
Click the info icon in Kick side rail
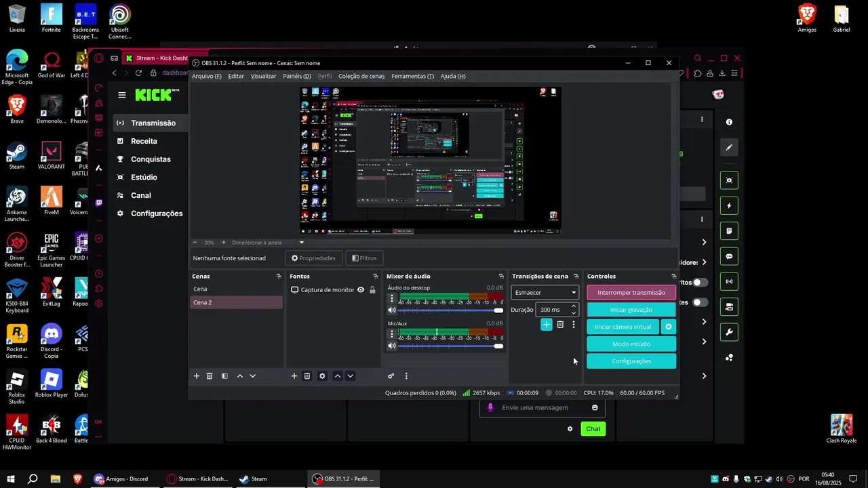click(x=729, y=122)
